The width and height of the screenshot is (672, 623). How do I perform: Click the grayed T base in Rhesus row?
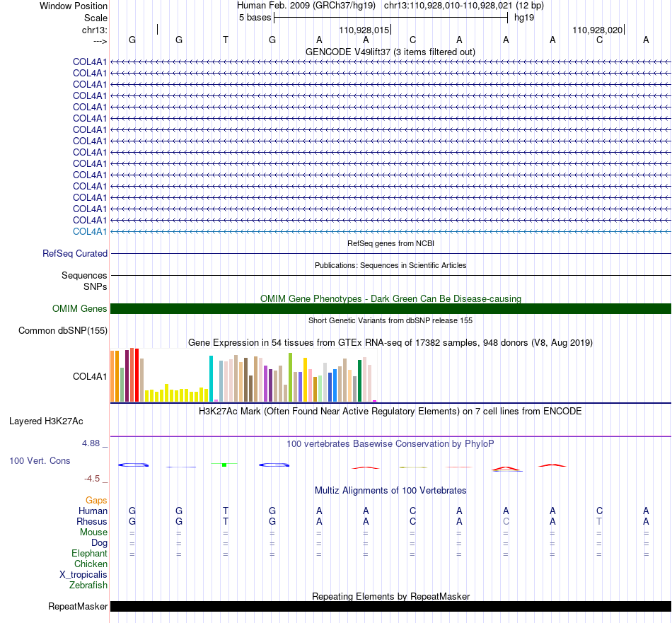point(599,521)
